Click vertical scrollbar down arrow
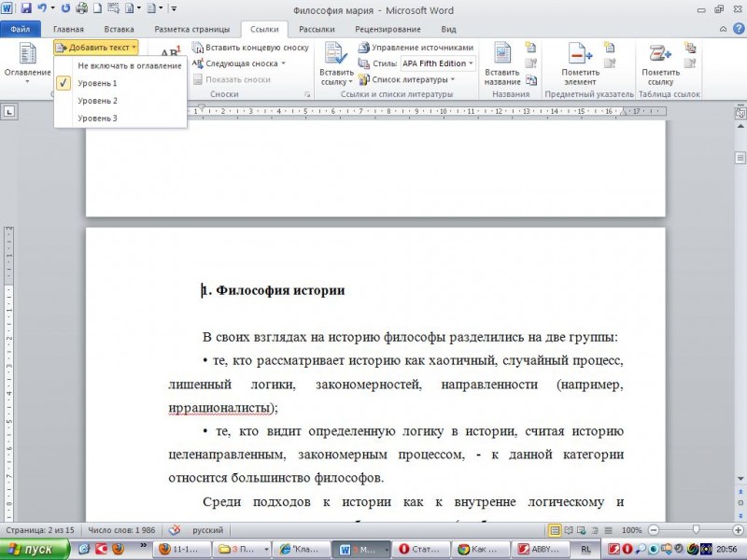 pos(740,478)
